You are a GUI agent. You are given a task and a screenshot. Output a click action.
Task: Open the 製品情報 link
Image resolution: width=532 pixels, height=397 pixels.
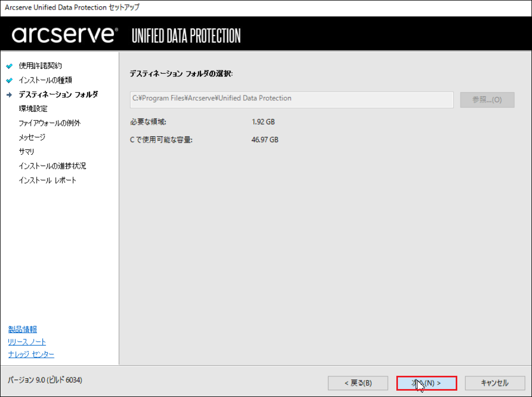[22, 329]
